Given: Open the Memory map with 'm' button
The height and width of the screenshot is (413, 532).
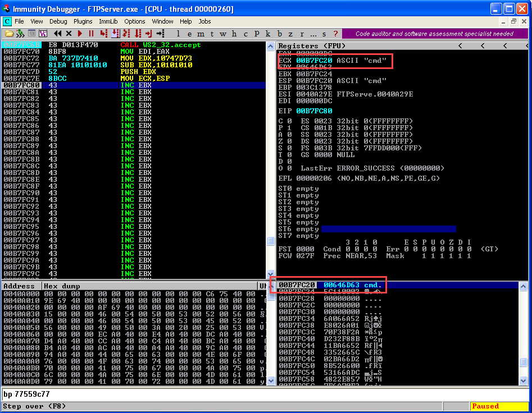Looking at the screenshot, I should tap(201, 34).
